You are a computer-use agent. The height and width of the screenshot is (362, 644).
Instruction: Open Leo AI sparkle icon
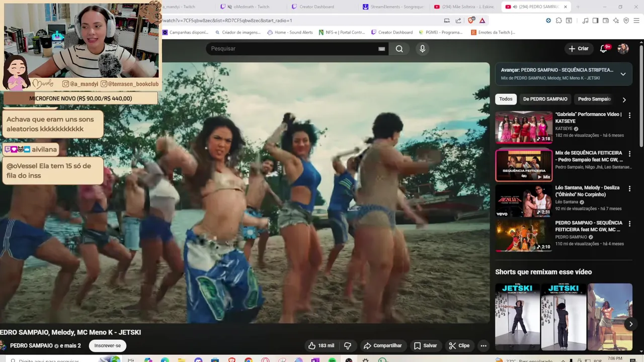pos(616,21)
